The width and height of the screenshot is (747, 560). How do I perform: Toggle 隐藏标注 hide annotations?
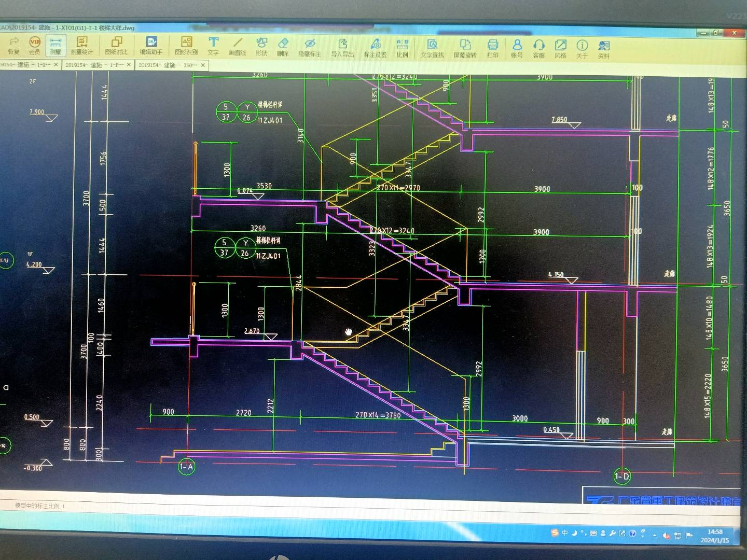click(x=310, y=47)
